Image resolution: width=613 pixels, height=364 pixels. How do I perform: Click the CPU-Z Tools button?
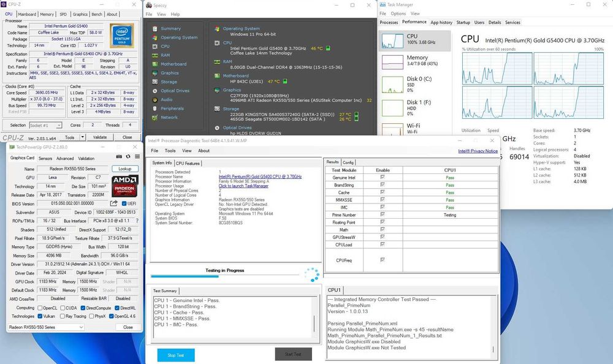pyautogui.click(x=70, y=137)
